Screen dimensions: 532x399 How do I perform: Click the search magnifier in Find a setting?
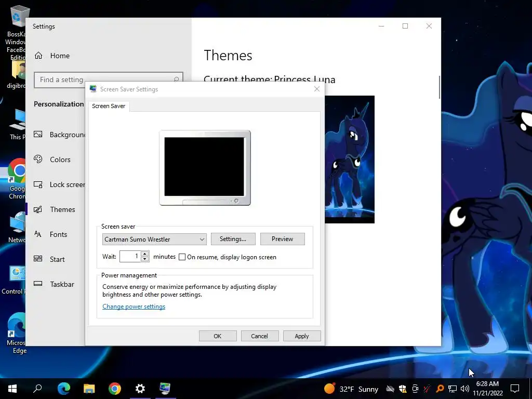point(176,79)
